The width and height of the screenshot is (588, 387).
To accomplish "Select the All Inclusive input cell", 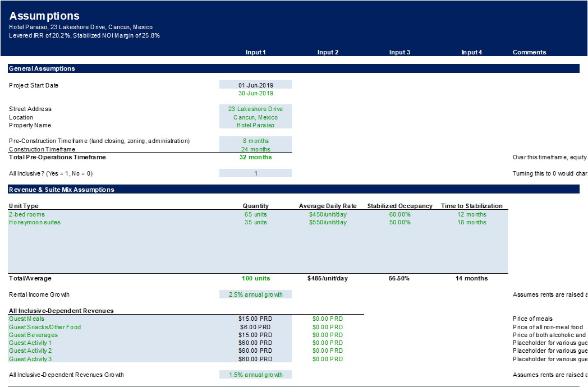I will (x=255, y=173).
